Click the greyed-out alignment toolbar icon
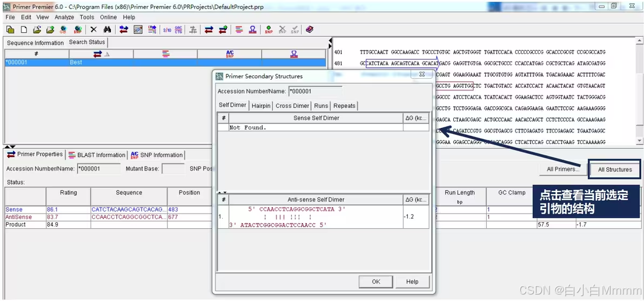The image size is (644, 301). tap(193, 30)
